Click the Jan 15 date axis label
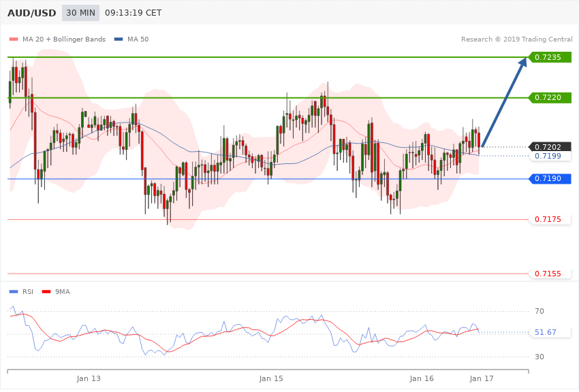579x392 pixels. (271, 378)
